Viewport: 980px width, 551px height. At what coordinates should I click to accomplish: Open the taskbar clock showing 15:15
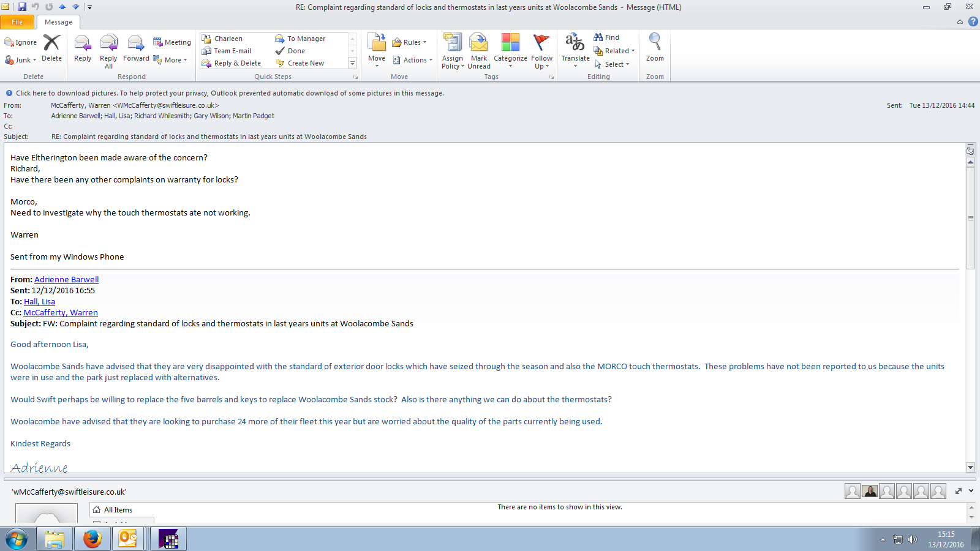click(x=946, y=539)
